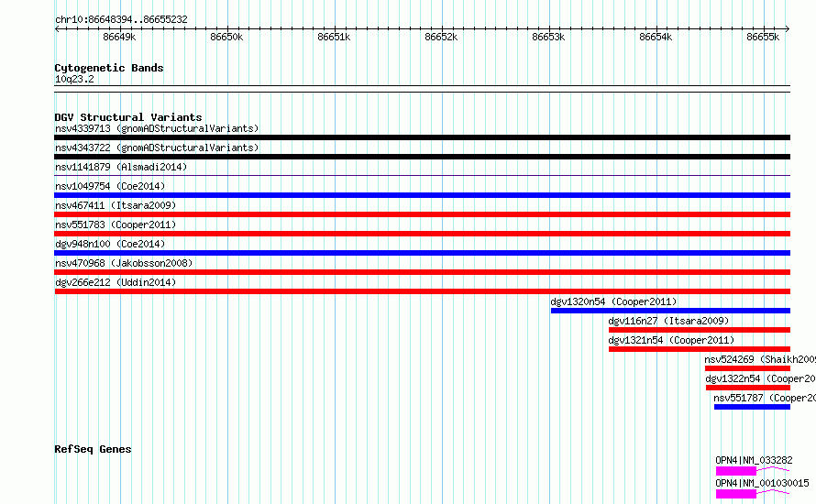816x504 pixels.
Task: Click the nsv4343722 gnomAD variant label
Action: coord(157,148)
